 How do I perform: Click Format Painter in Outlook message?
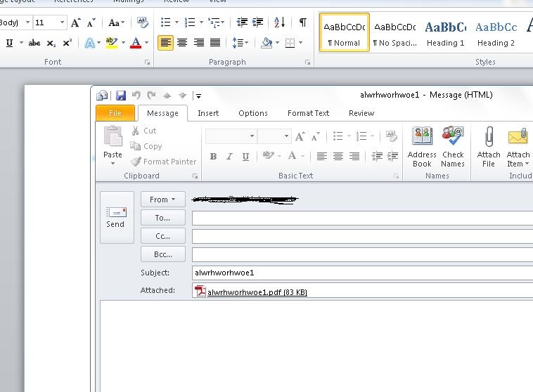pyautogui.click(x=164, y=162)
